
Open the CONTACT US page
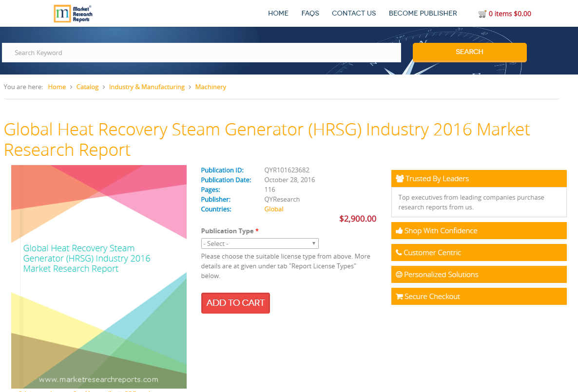click(353, 13)
